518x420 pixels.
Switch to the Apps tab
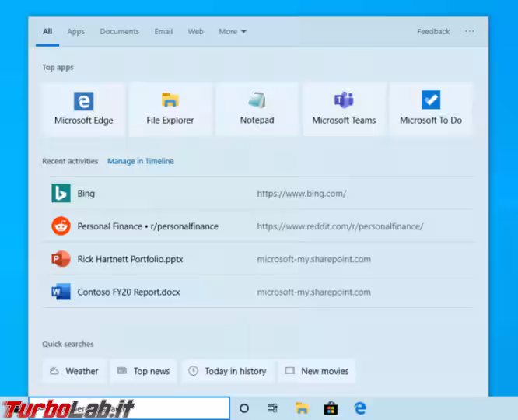75,31
